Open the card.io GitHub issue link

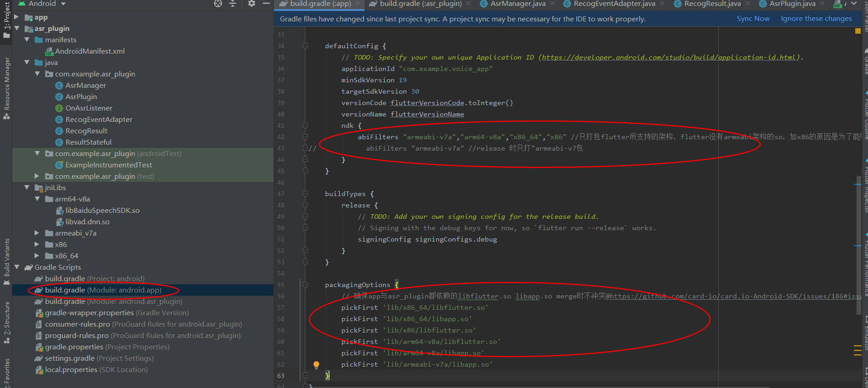click(x=736, y=296)
